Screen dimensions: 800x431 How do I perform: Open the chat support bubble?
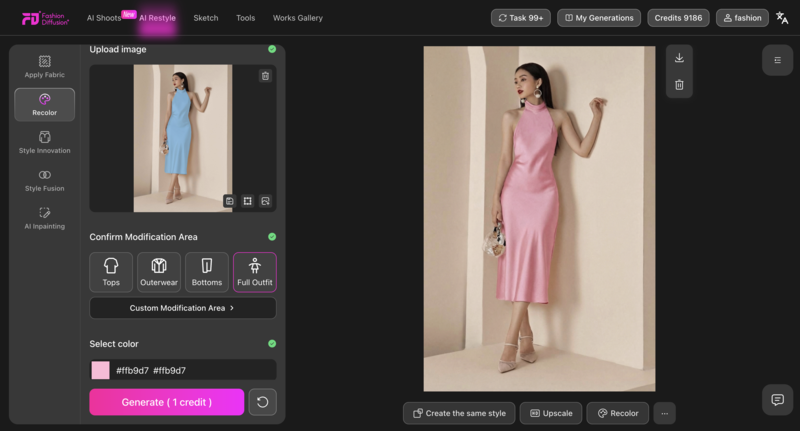777,400
